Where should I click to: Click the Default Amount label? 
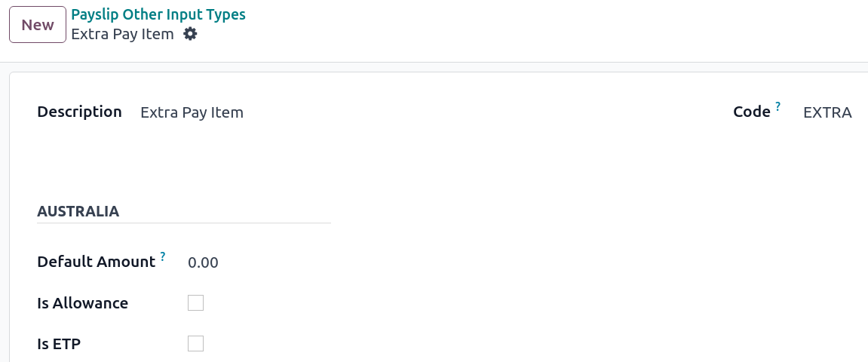96,262
